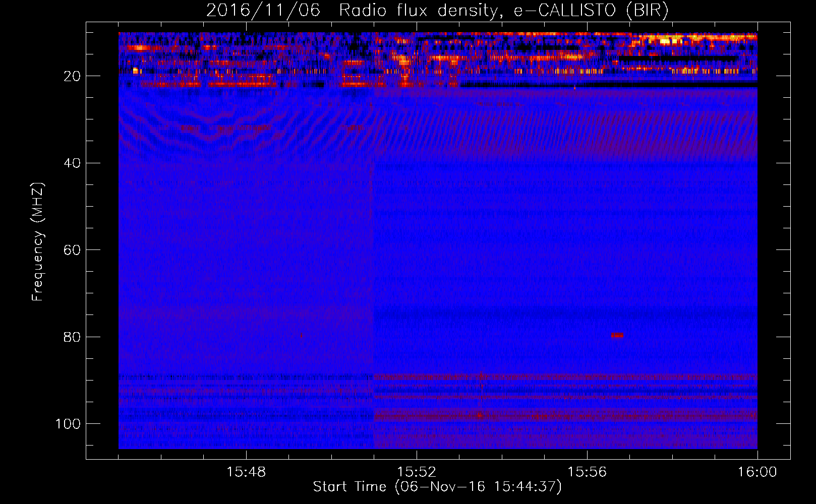The image size is (816, 504).
Task: Click the 16:00 time tick label
Action: tap(757, 472)
